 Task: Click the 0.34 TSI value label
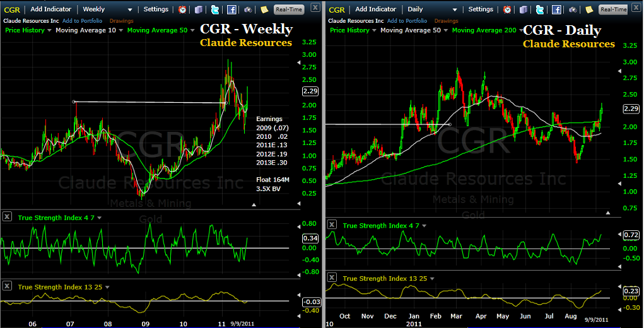pyautogui.click(x=310, y=238)
